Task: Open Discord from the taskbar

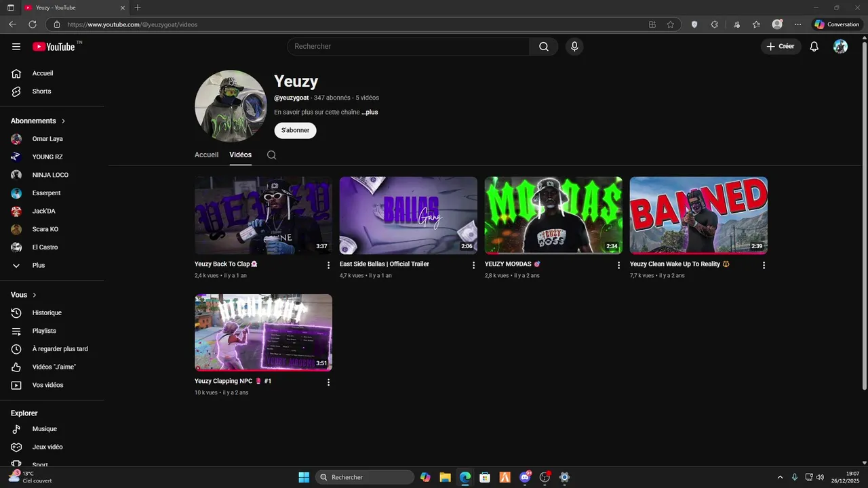Action: tap(525, 477)
